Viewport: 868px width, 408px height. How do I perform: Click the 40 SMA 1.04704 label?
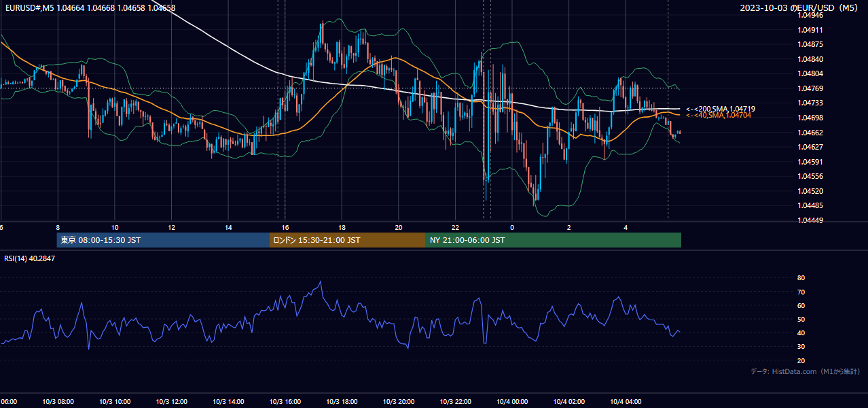pyautogui.click(x=719, y=116)
